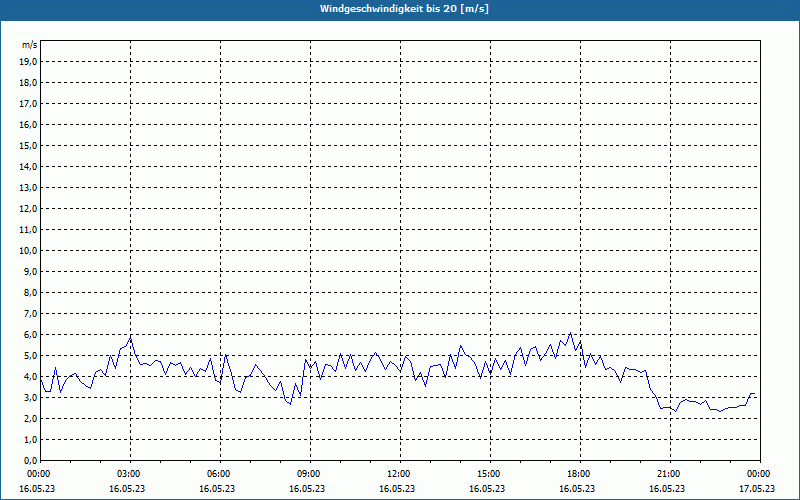Screen dimensions: 800x500
Task: Click the "m/s" unit label on the y-axis
Action: point(30,45)
